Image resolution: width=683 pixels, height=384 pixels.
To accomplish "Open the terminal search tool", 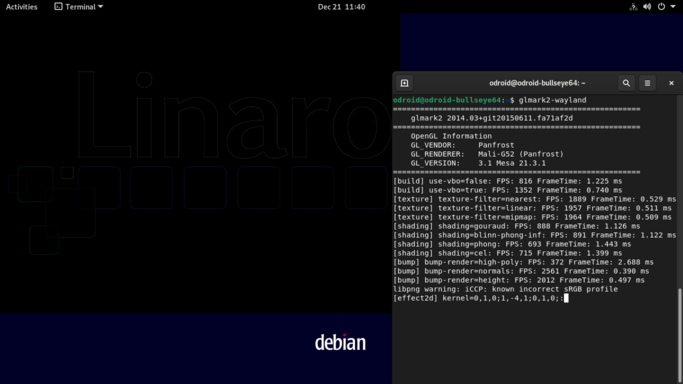I will click(626, 83).
